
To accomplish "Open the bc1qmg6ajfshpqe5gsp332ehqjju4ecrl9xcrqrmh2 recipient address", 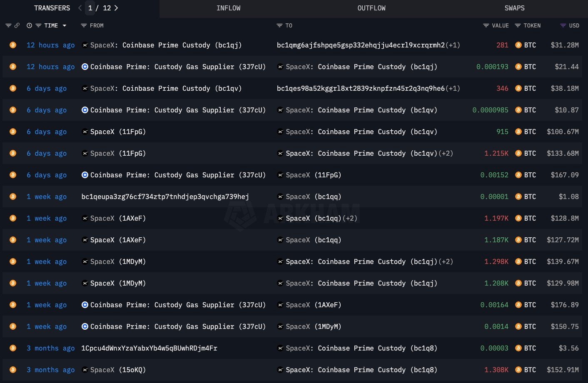I will [361, 45].
